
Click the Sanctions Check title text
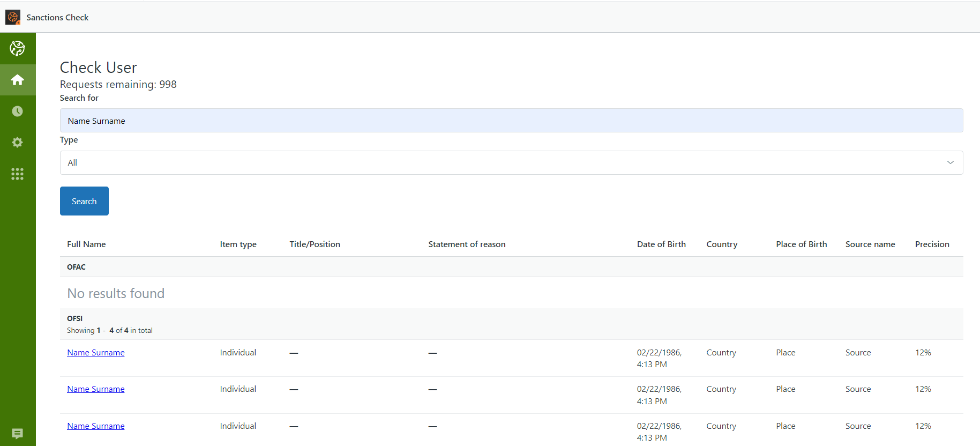click(57, 17)
